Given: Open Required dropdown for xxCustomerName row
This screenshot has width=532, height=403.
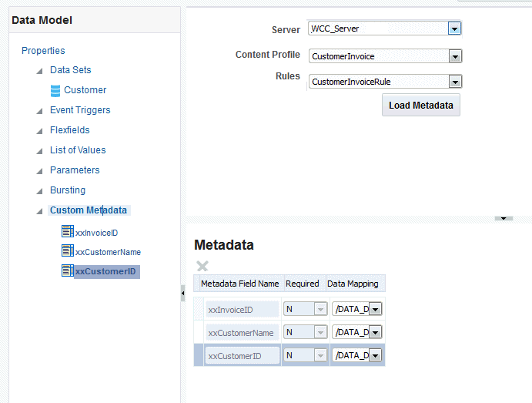Looking at the screenshot, I should (320, 332).
